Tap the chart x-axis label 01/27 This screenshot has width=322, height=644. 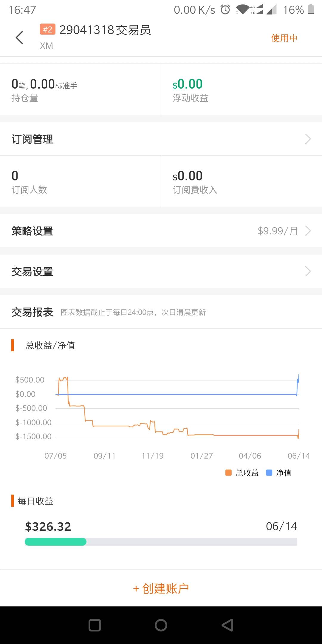coord(202,456)
